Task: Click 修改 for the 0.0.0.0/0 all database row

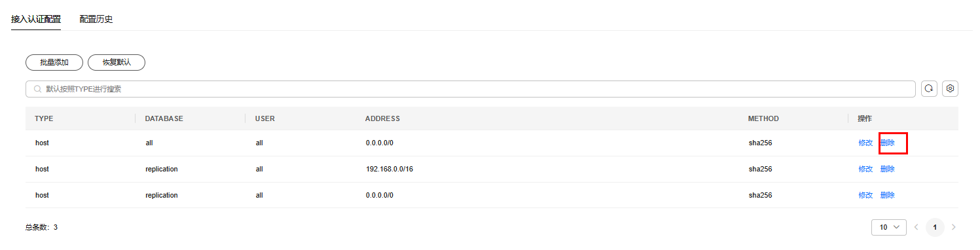Action: (865, 143)
